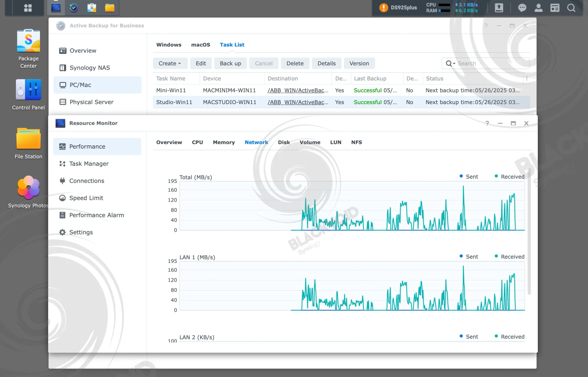Switch to the macOS tab

pos(201,45)
